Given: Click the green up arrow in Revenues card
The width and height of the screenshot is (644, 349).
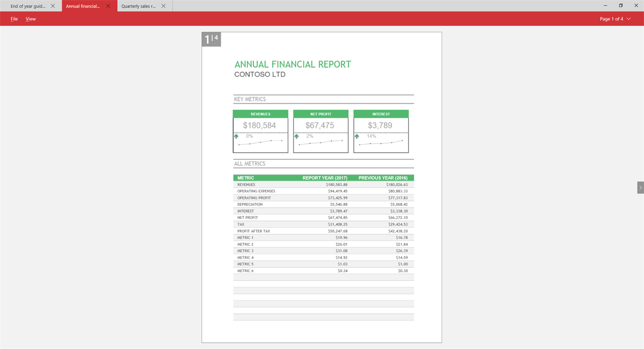Looking at the screenshot, I should point(237,136).
